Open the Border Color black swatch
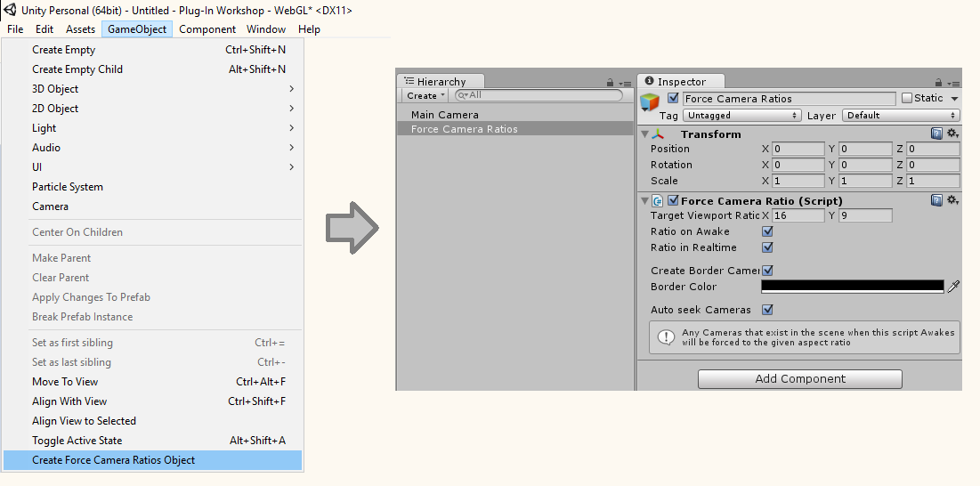This screenshot has height=486, width=980. point(852,287)
